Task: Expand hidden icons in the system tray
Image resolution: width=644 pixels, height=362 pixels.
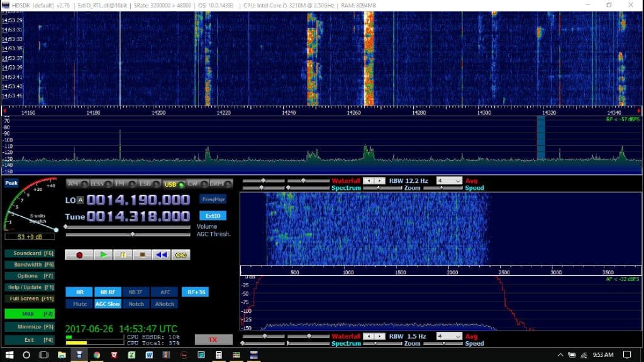Action: click(x=560, y=355)
